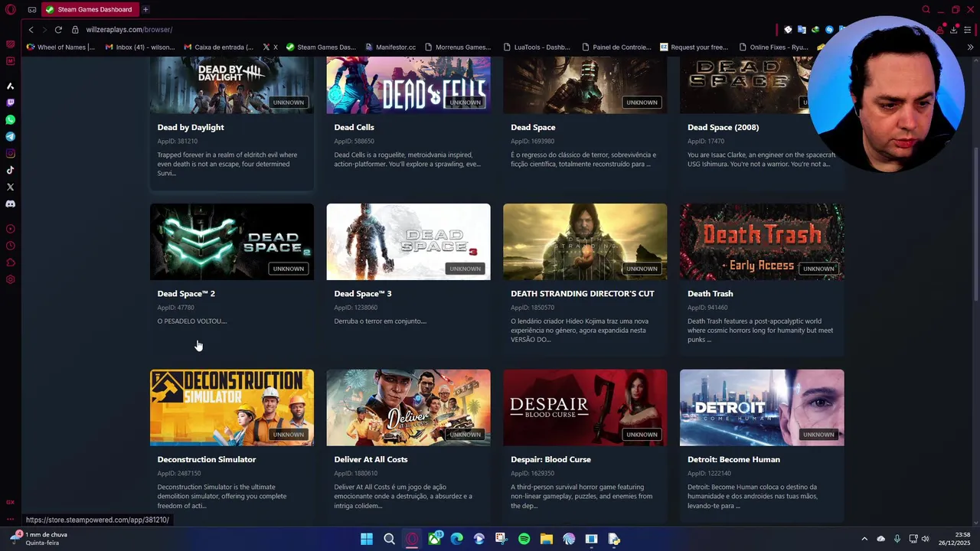The image size is (980, 551).
Task: Click the blue Shazam extension icon
Action: pos(829,29)
